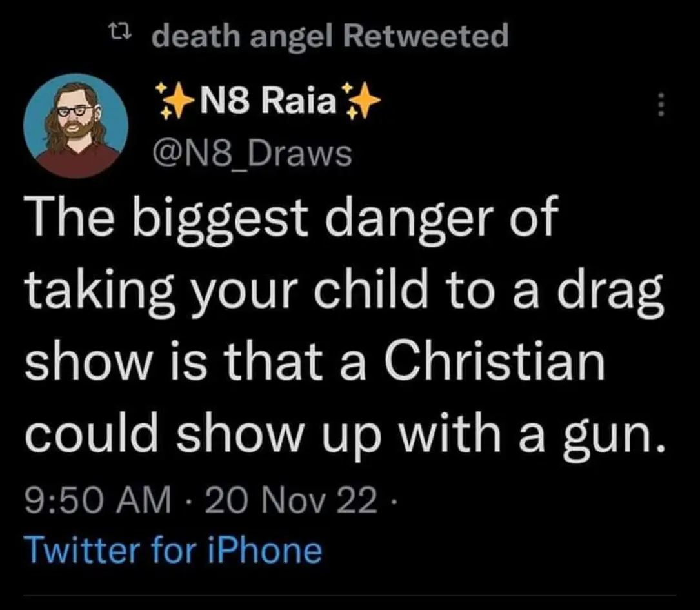The image size is (700, 610).
Task: Click the word Retweeted in header
Action: [426, 36]
